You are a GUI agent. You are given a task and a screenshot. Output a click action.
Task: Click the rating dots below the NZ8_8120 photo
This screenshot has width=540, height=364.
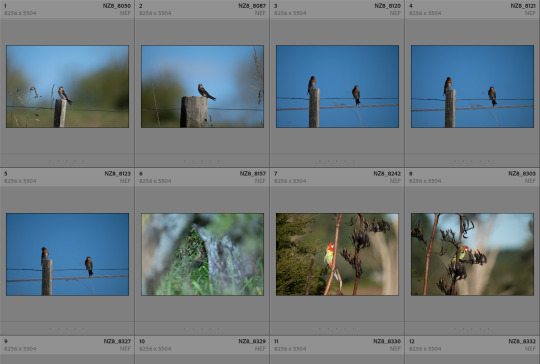point(337,161)
